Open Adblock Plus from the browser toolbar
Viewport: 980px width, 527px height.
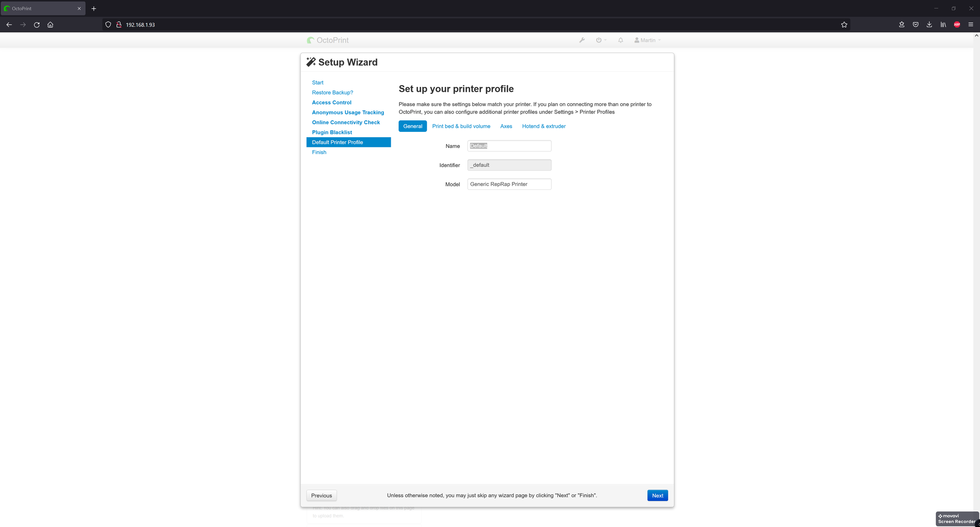click(957, 24)
